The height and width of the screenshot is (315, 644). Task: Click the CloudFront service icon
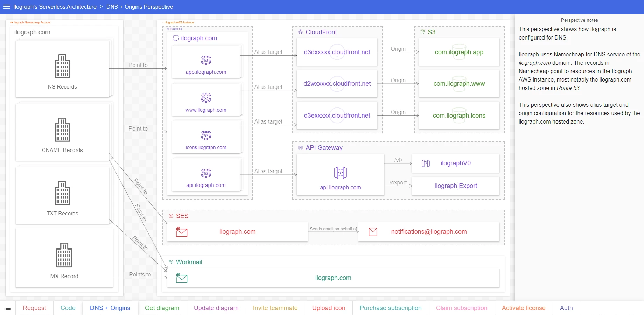point(300,32)
